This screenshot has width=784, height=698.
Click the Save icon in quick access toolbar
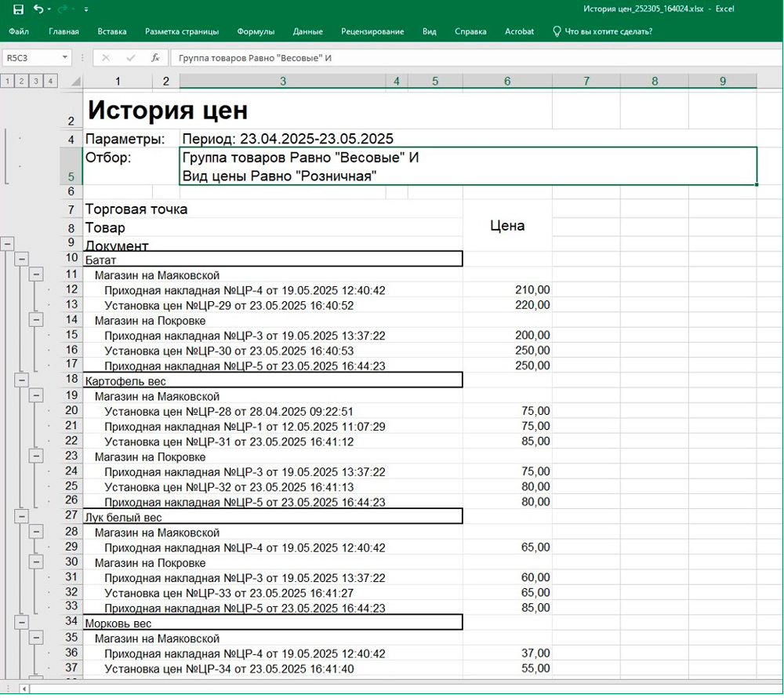click(x=18, y=9)
